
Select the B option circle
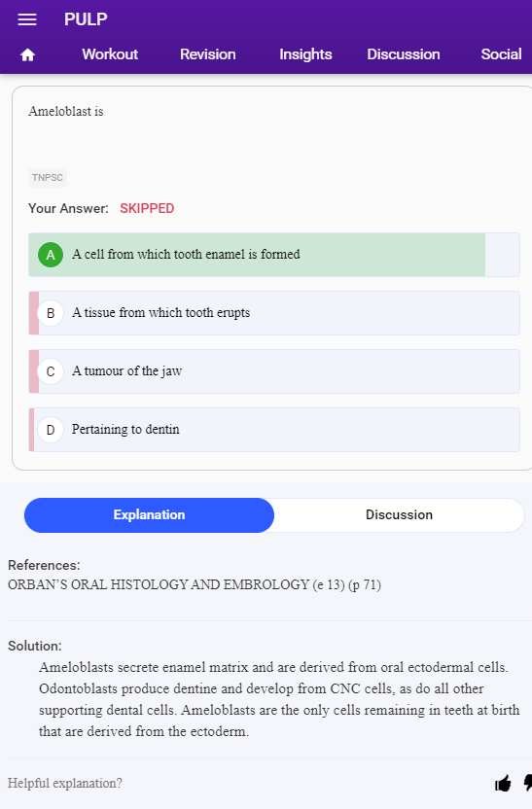pos(51,313)
